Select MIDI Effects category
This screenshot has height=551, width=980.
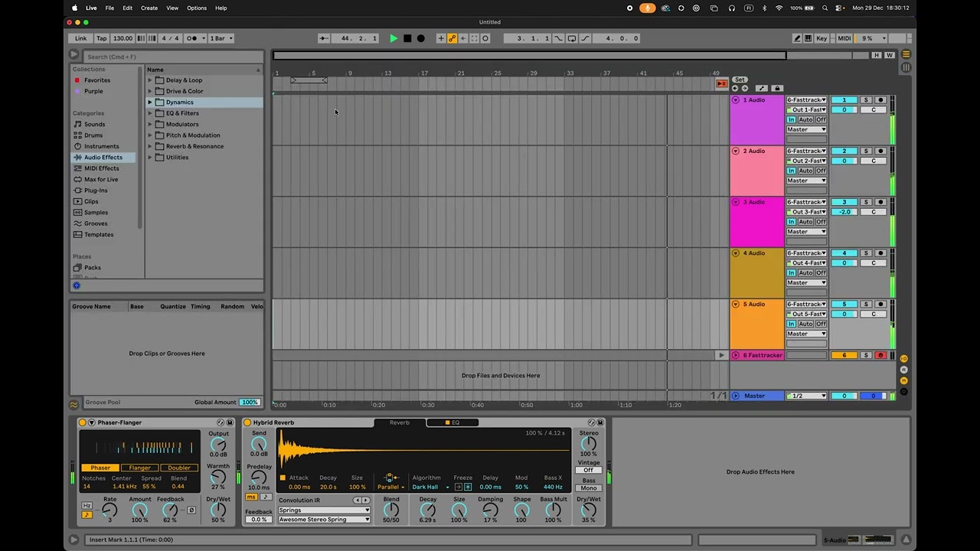pyautogui.click(x=102, y=168)
